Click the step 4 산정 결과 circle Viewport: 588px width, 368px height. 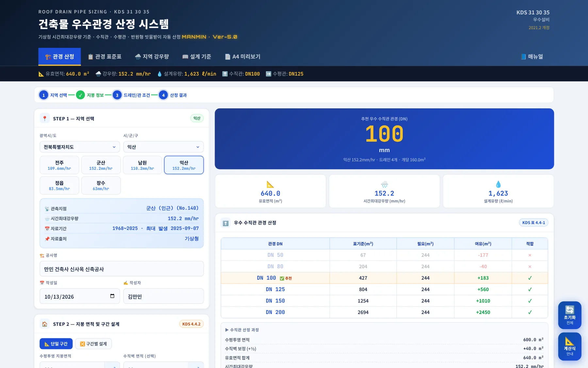coord(163,95)
